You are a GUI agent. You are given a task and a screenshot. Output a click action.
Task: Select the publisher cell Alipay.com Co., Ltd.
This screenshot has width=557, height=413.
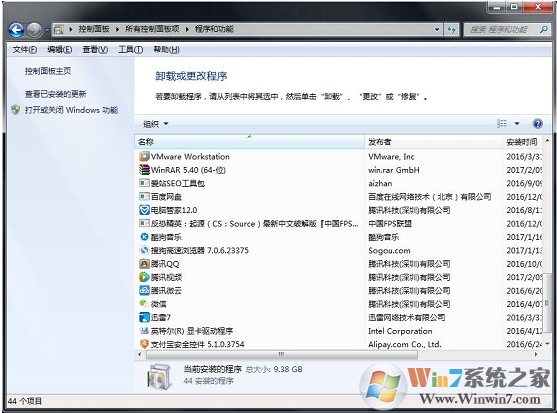(x=405, y=344)
